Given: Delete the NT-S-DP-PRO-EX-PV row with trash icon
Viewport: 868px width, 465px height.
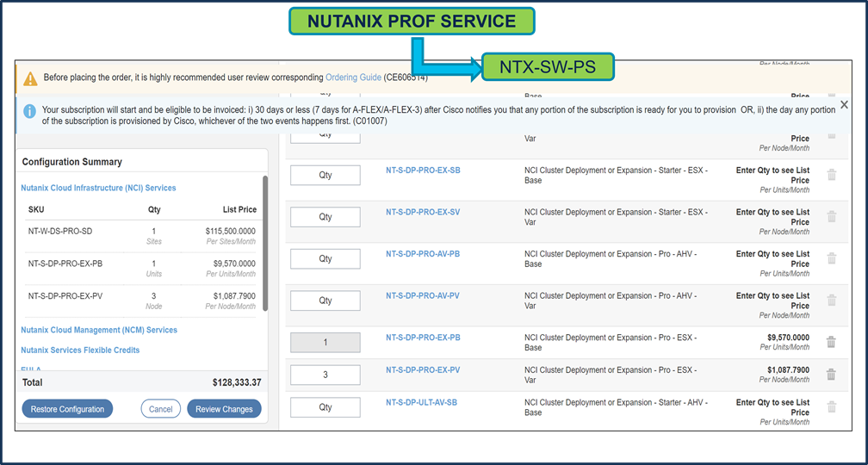Looking at the screenshot, I should point(831,375).
